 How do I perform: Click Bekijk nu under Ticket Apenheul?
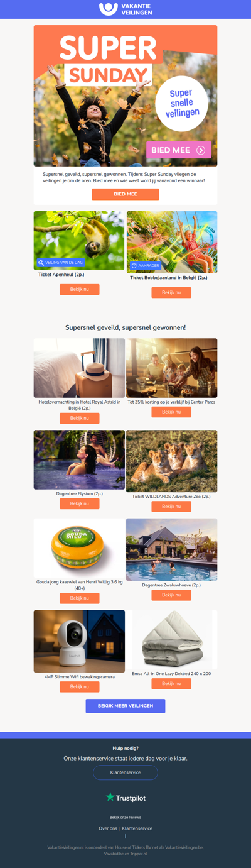[x=80, y=289]
